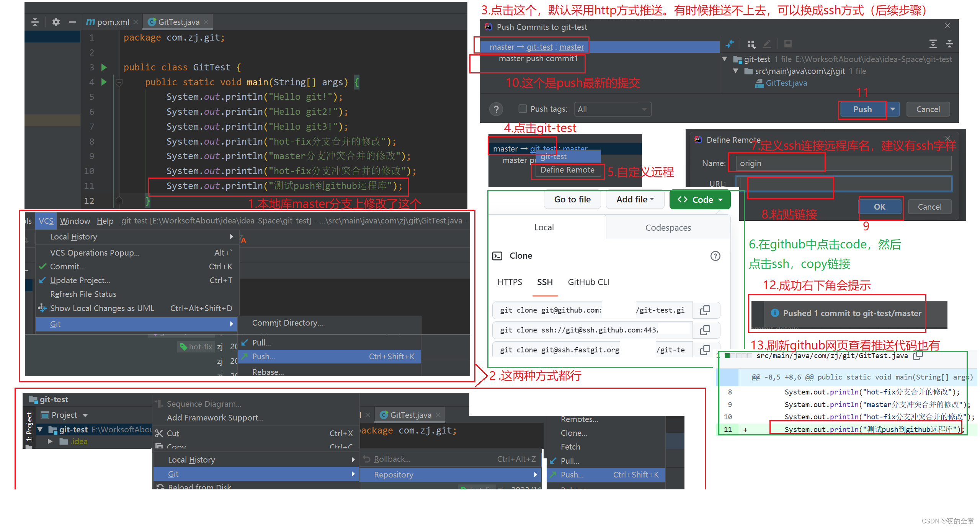Screen dimensions: 980x528
Task: Cancel the Define Remote dialog
Action: click(x=929, y=207)
